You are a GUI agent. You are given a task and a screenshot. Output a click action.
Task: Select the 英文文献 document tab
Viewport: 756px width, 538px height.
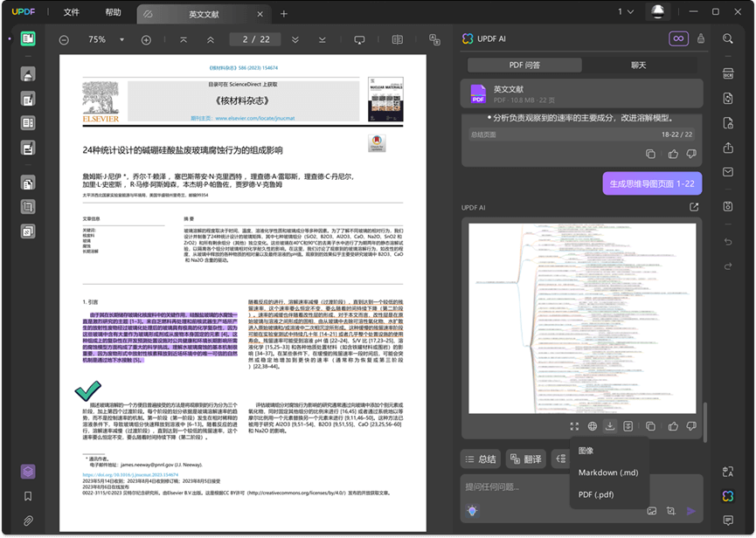tap(204, 15)
